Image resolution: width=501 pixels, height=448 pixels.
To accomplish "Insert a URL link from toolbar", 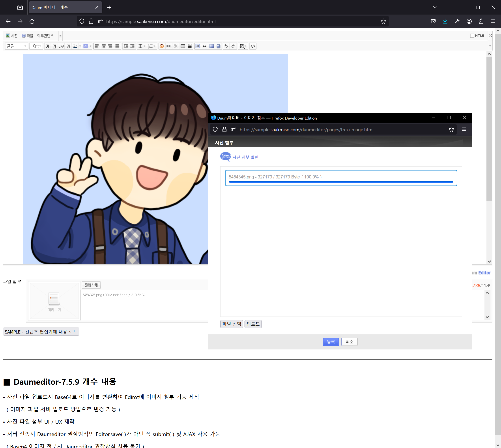I will pos(168,46).
